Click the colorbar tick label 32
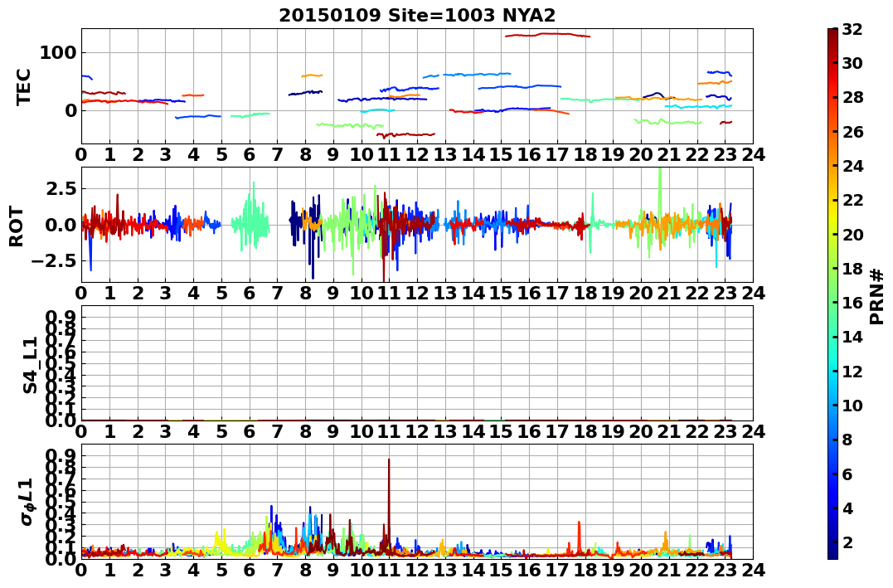Screen dimensions: 893x588 coord(852,29)
